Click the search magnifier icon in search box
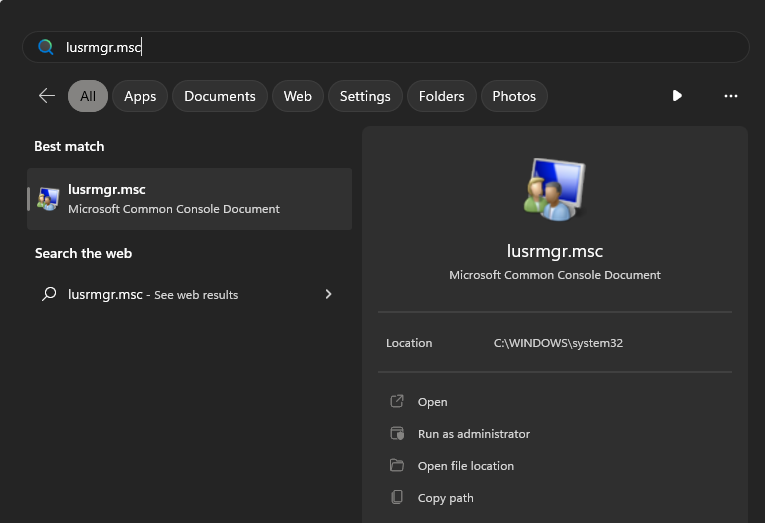 (46, 47)
